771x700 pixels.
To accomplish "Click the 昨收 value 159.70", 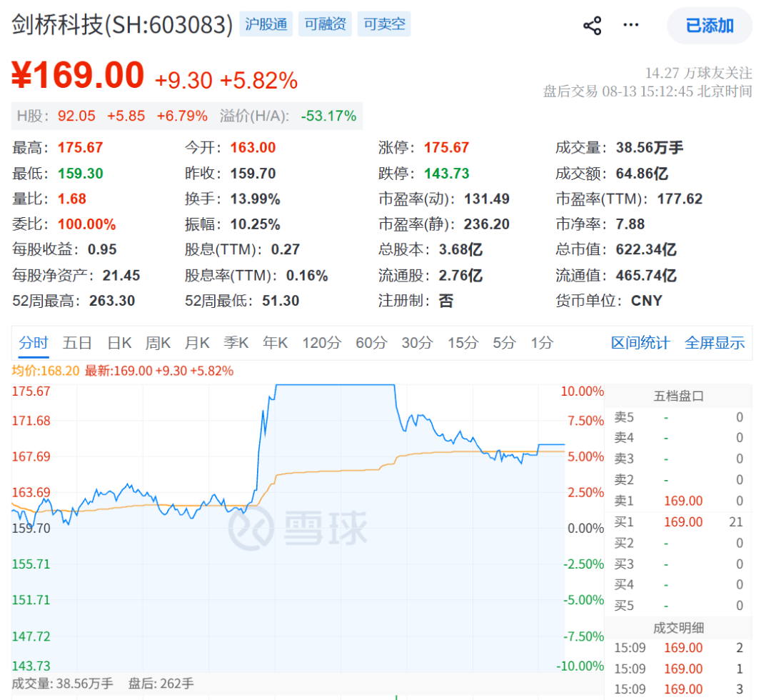I will (x=253, y=173).
